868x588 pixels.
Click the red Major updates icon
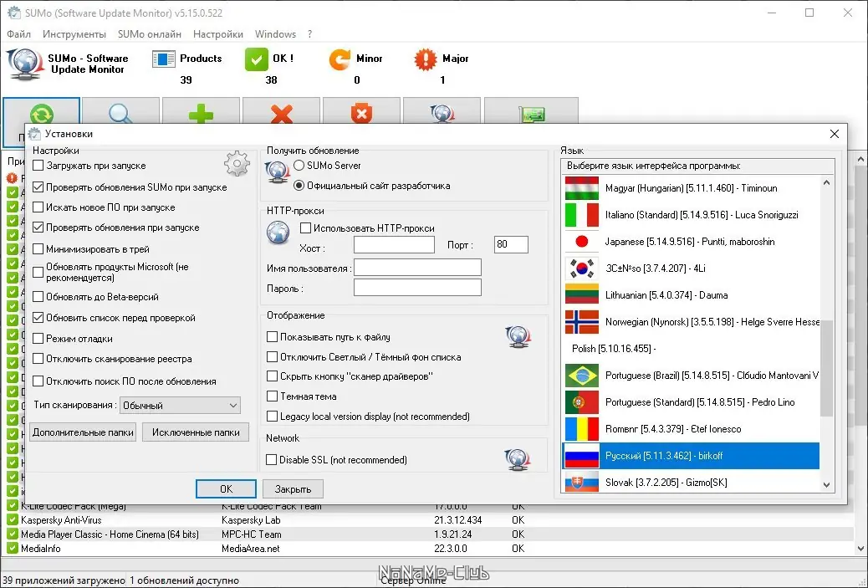[426, 59]
